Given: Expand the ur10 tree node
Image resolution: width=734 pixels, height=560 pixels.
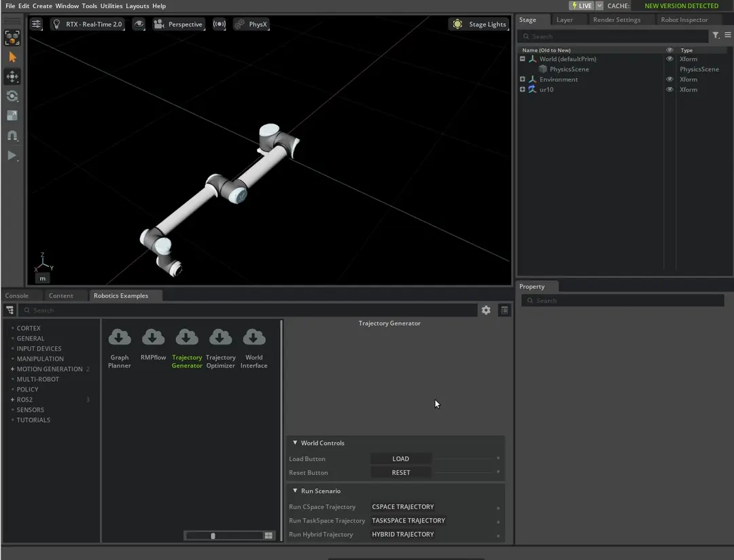Looking at the screenshot, I should click(523, 90).
